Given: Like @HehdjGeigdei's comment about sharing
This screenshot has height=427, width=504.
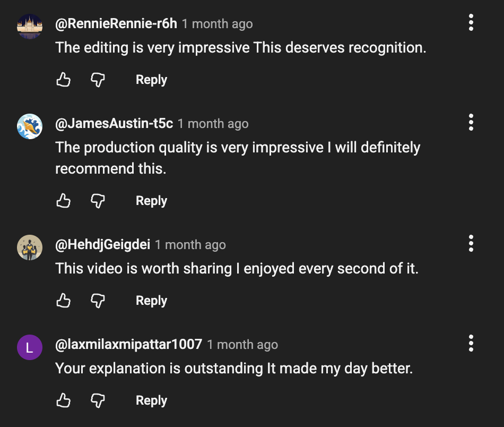Looking at the screenshot, I should [64, 301].
